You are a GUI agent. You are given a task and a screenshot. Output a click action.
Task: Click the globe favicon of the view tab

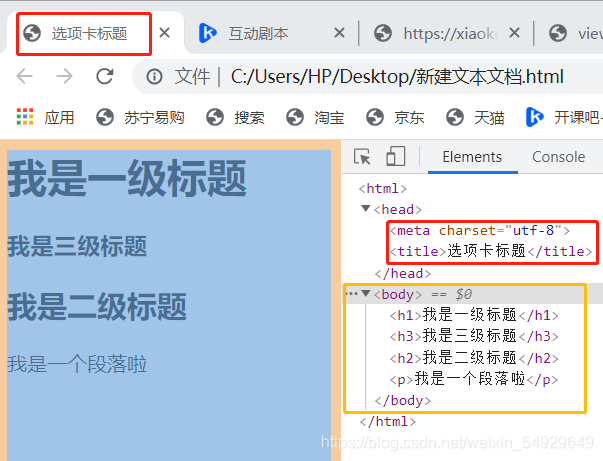558,33
